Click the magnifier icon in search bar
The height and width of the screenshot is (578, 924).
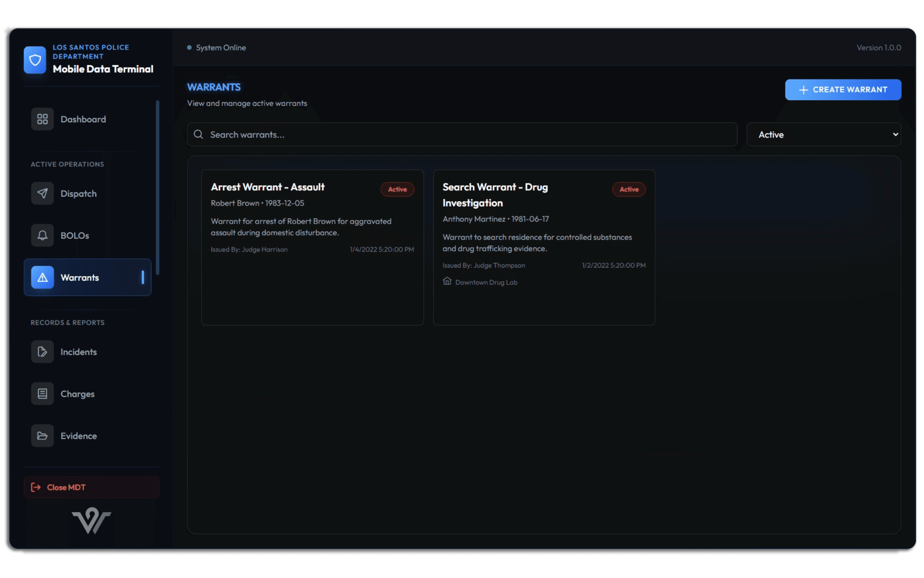click(198, 134)
